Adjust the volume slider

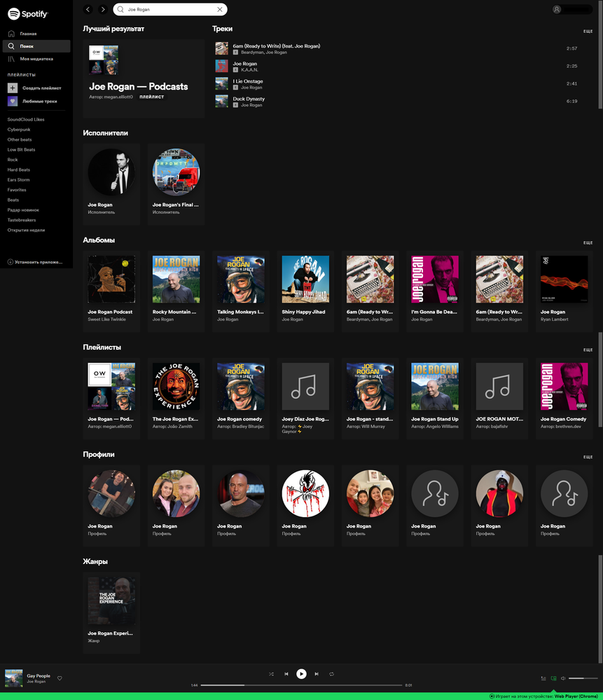click(583, 678)
